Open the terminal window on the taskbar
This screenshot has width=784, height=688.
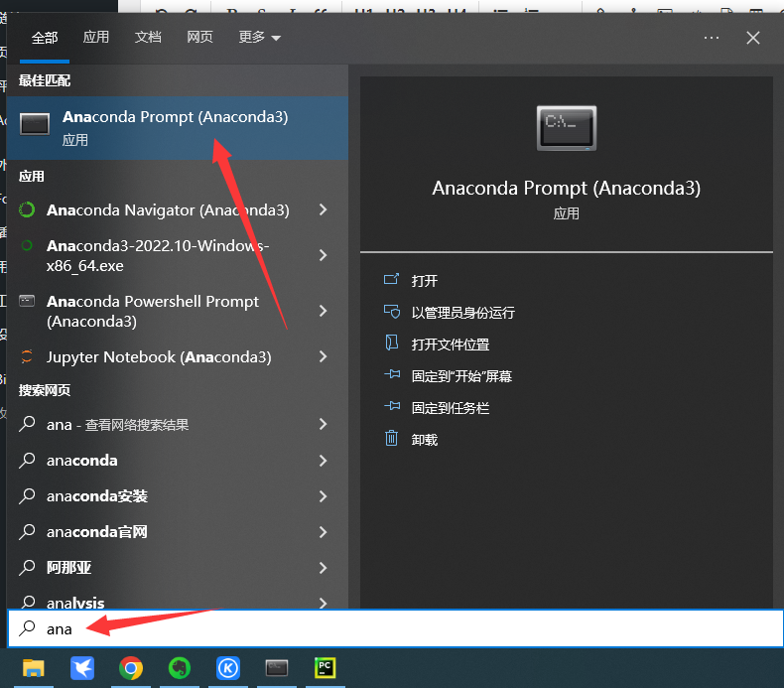[277, 668]
